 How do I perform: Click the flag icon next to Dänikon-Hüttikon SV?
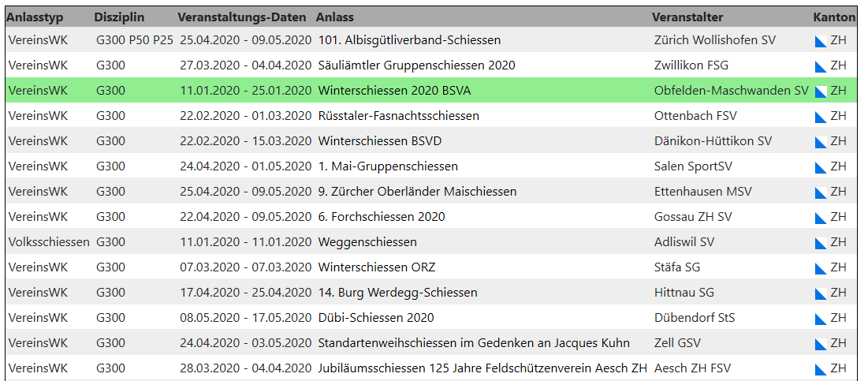821,142
